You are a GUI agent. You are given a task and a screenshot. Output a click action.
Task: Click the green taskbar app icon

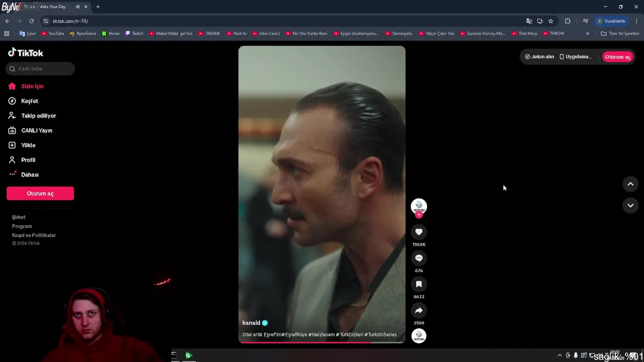[189, 355]
